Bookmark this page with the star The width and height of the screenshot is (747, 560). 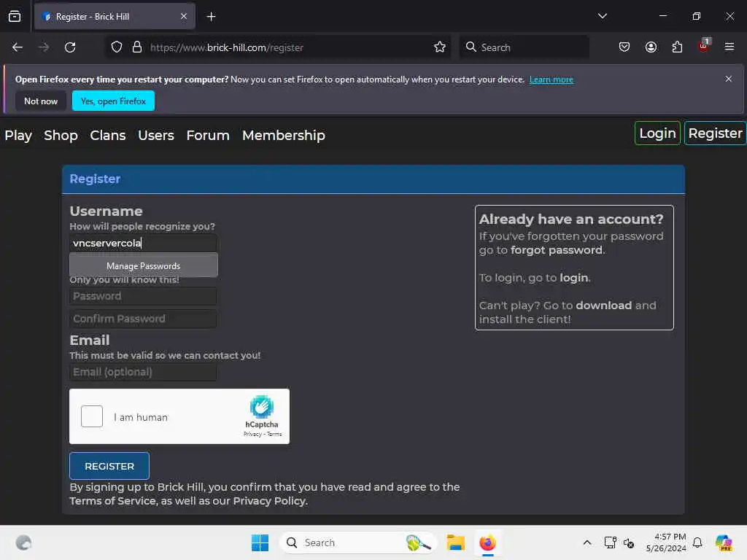point(440,47)
